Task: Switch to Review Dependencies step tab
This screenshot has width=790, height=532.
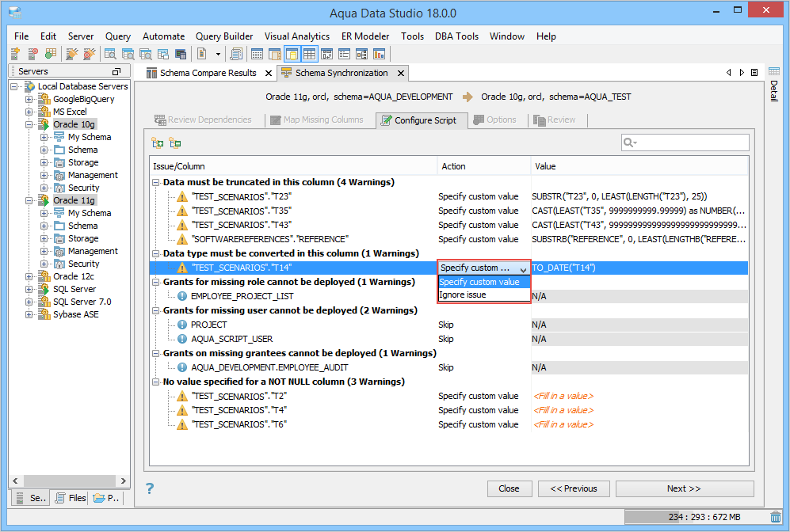Action: pyautogui.click(x=203, y=120)
